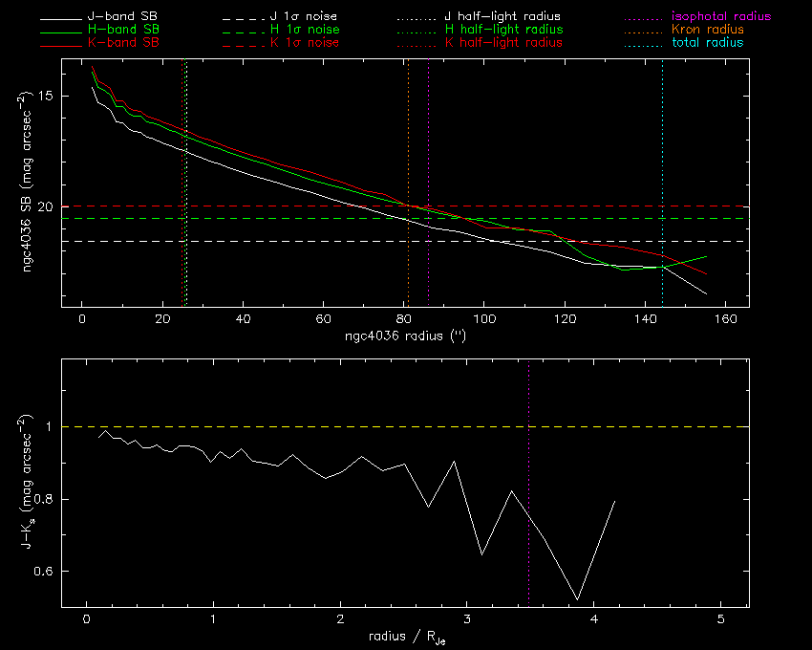Click the radius / RJe x-axis title

pyautogui.click(x=403, y=638)
